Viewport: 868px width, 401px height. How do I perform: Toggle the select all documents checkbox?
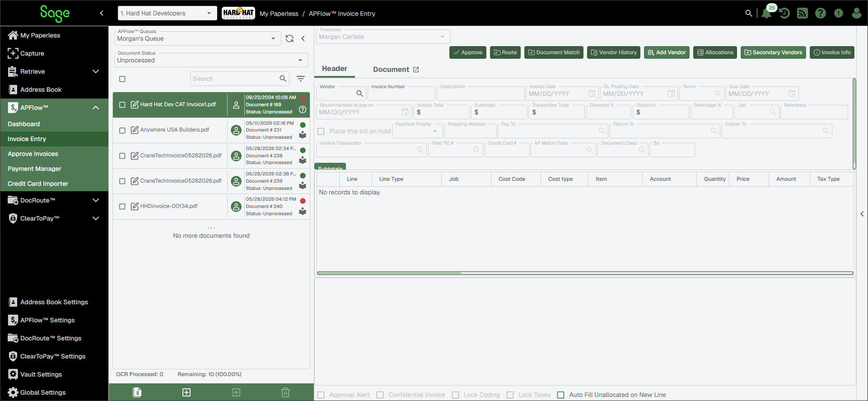pyautogui.click(x=122, y=79)
